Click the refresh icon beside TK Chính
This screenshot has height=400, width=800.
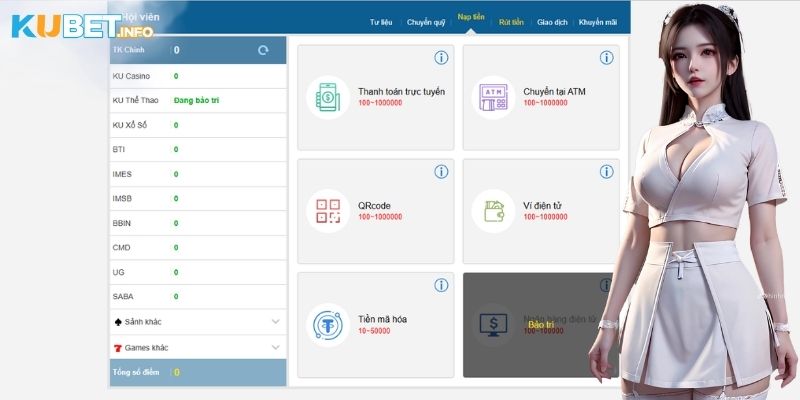[x=263, y=50]
